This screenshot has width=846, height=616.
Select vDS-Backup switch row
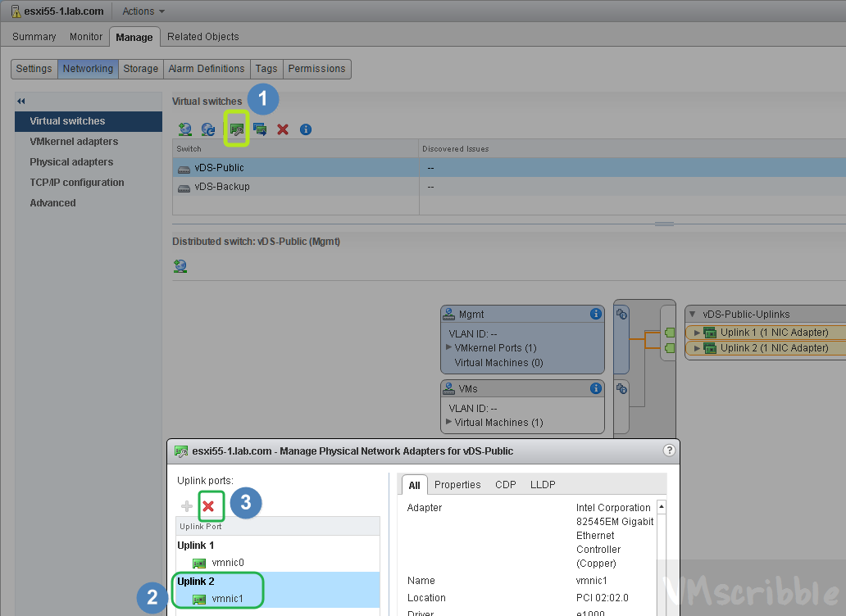coord(222,187)
